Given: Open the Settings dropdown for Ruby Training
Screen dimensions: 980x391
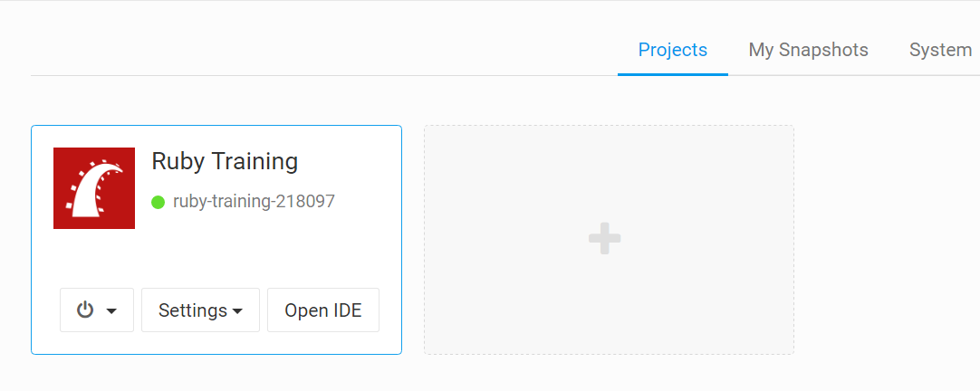Looking at the screenshot, I should click(201, 310).
